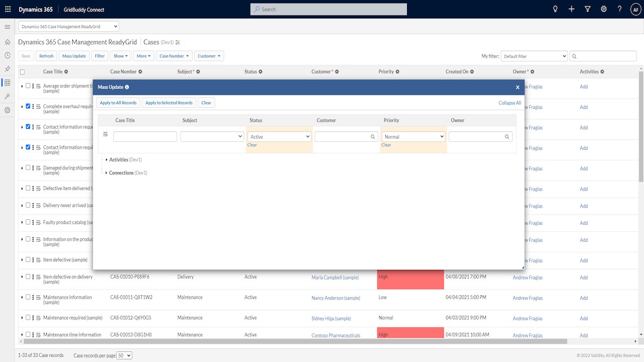Screen dimensions: 644x362
Task: Open the Dynamics 365 app launcher waffle
Action: point(8,9)
